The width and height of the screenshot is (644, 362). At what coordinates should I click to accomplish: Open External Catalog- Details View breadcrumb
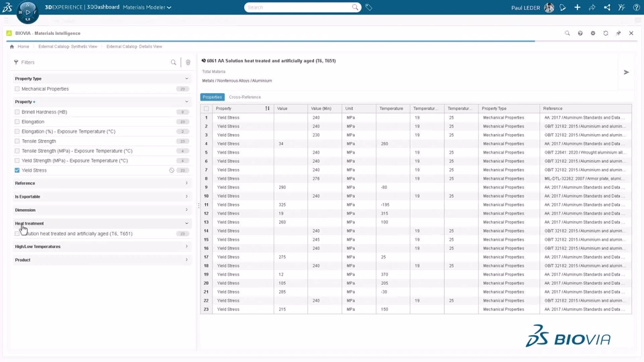pyautogui.click(x=134, y=46)
